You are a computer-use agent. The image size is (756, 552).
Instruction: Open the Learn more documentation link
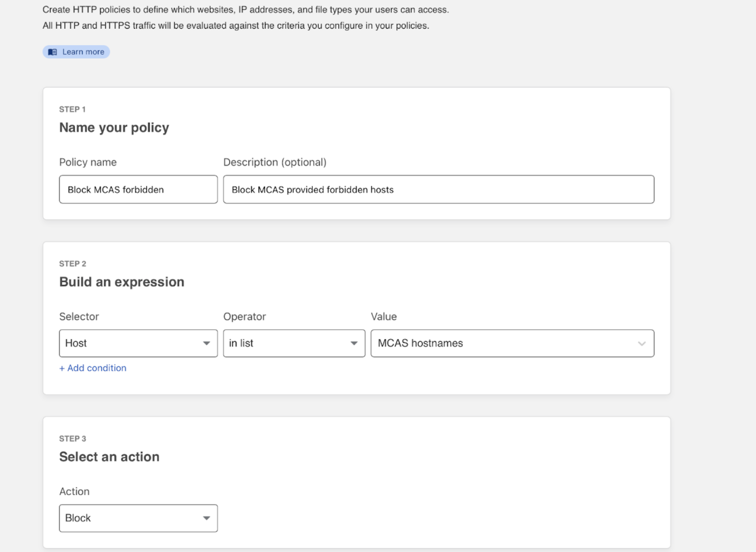click(x=83, y=52)
